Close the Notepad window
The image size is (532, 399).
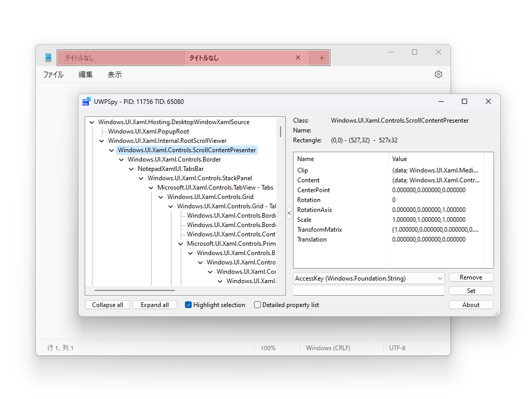pos(438,52)
